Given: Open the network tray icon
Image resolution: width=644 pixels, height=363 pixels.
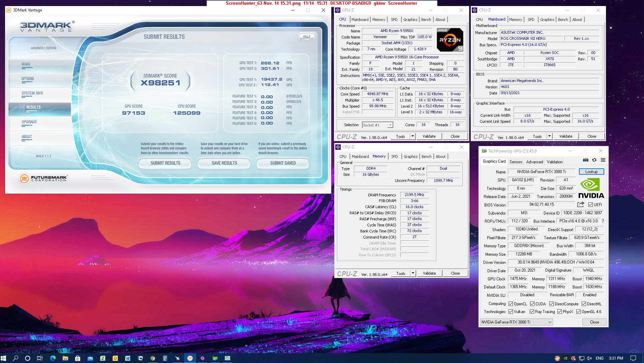Looking at the screenshot, I should (x=582, y=358).
